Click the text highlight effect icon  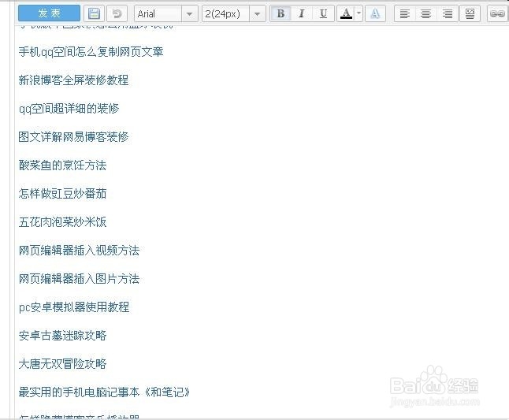[375, 13]
